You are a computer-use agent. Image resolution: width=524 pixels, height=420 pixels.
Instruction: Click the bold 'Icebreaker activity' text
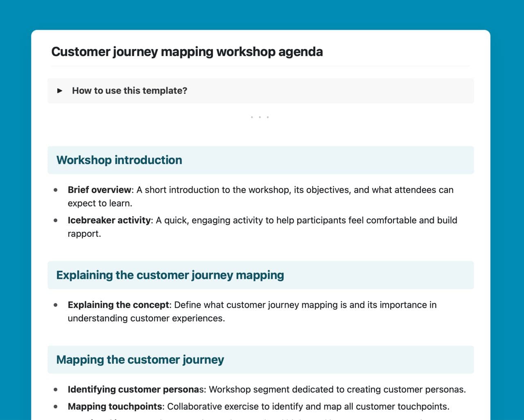coord(109,220)
